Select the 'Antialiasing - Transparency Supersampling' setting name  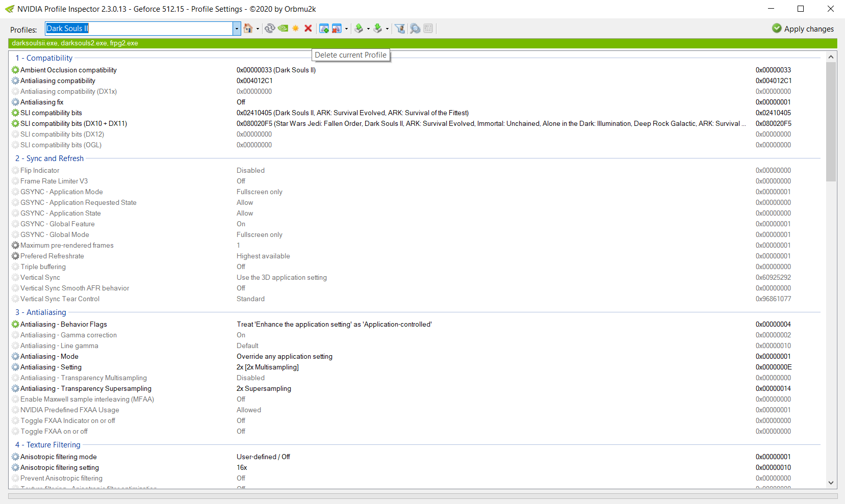(x=86, y=388)
